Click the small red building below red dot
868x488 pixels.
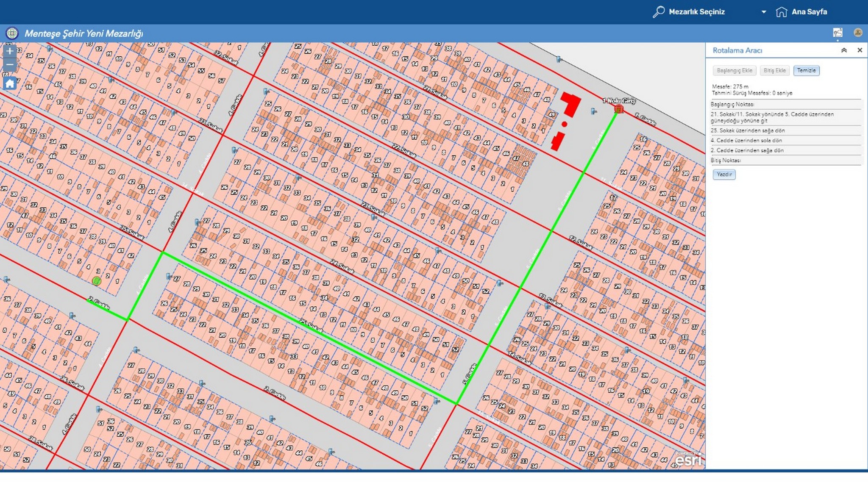pyautogui.click(x=558, y=141)
